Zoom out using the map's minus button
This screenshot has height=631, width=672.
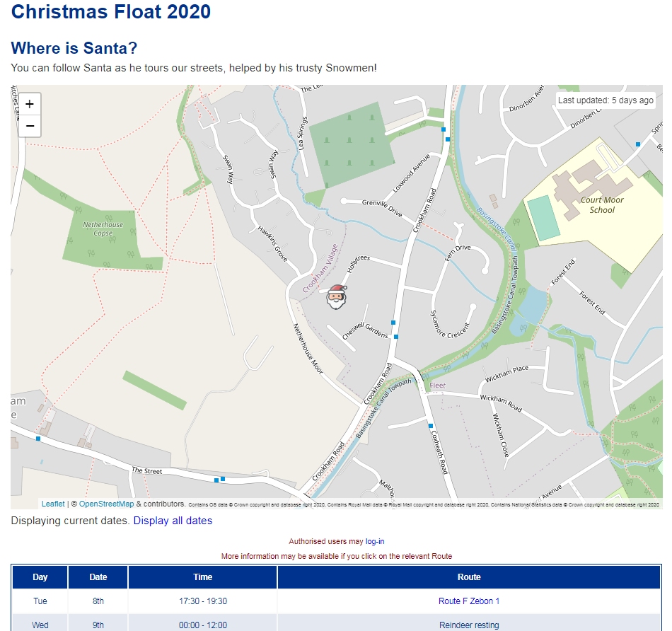[x=28, y=126]
